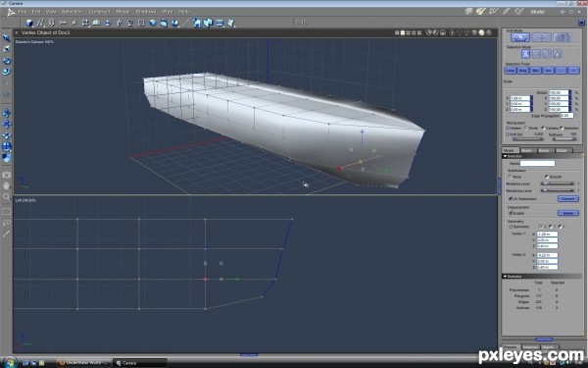Select the World manipulator radio option

point(525,128)
